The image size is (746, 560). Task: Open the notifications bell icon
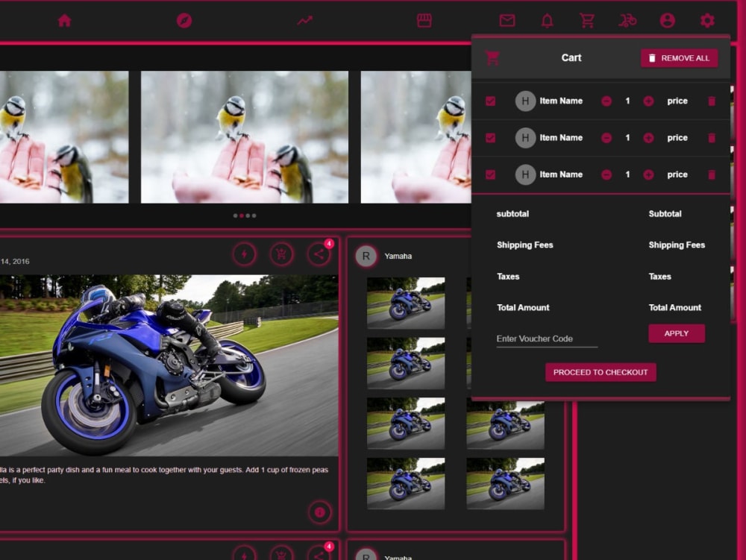tap(547, 20)
